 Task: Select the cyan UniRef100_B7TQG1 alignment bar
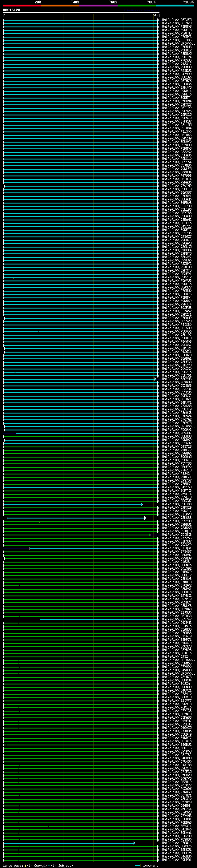(x=94, y=549)
